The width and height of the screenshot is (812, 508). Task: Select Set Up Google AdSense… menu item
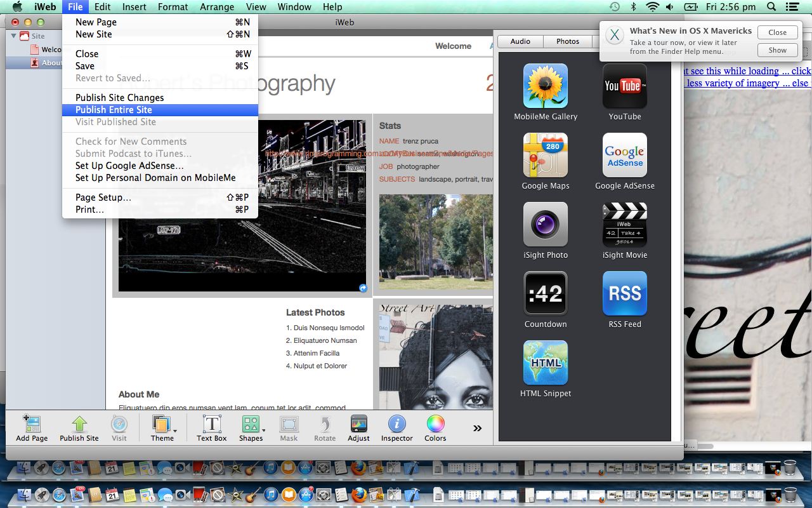pyautogui.click(x=160, y=166)
